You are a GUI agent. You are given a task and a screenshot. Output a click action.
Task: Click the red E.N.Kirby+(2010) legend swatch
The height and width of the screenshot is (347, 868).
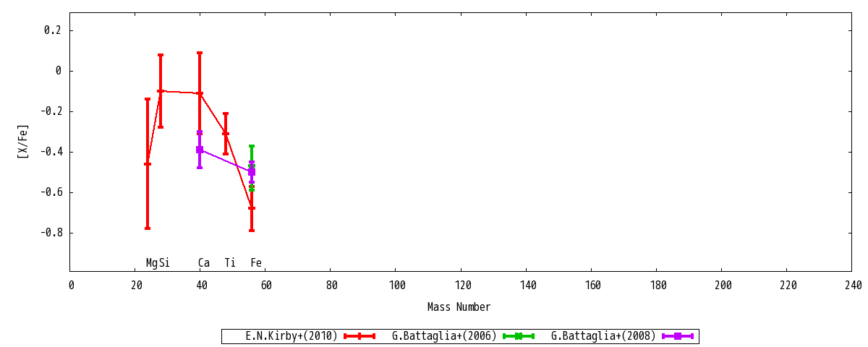click(359, 336)
